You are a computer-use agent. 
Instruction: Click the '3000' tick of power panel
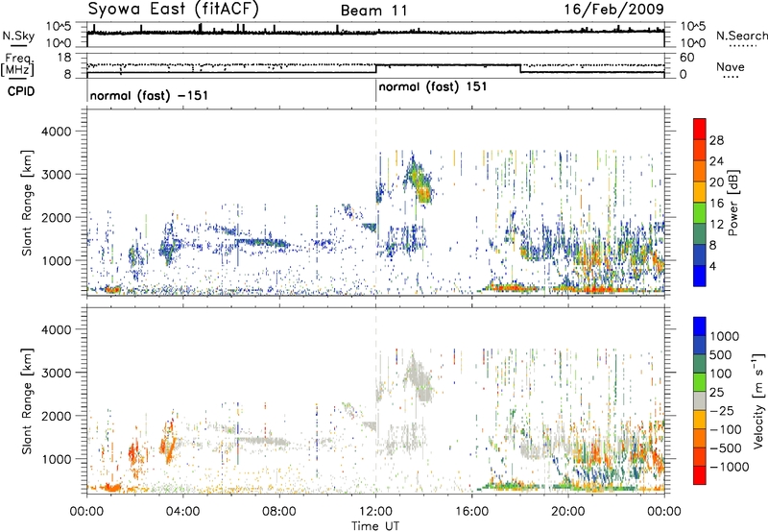pyautogui.click(x=57, y=175)
